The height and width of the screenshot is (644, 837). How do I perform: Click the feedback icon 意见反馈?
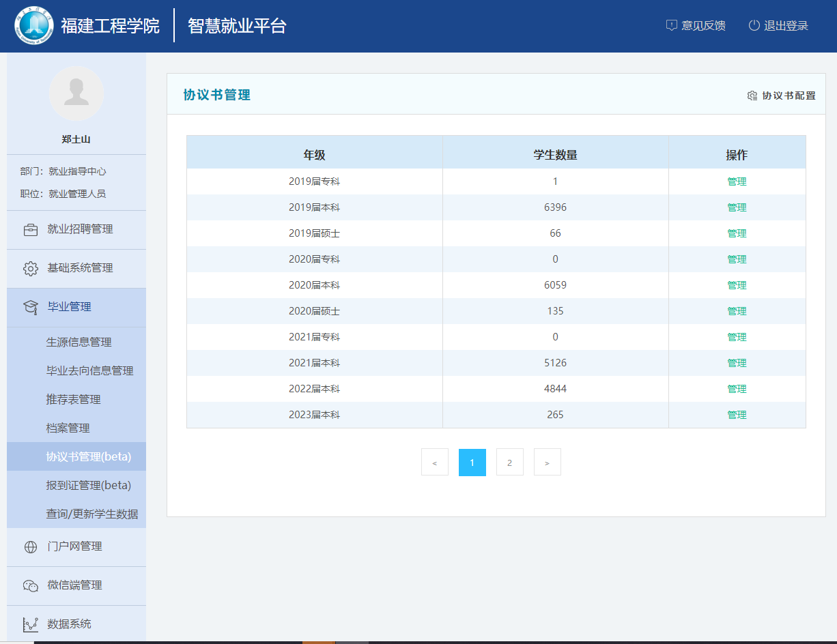point(671,26)
